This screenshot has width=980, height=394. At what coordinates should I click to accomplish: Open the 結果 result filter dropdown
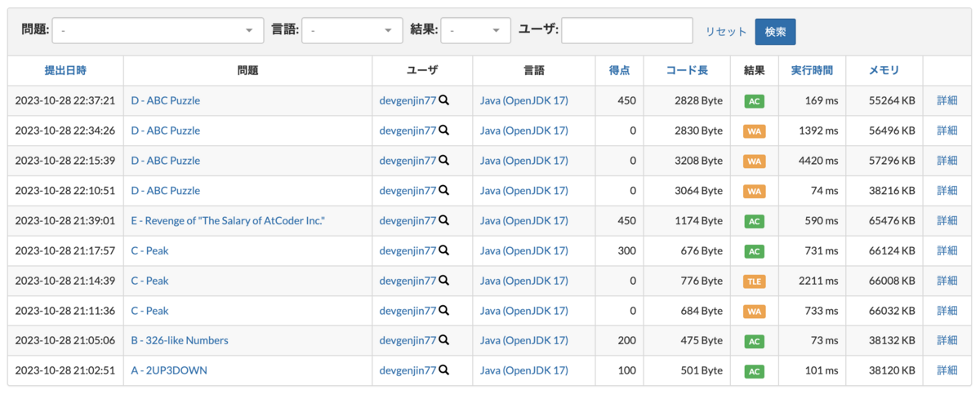pos(476,30)
